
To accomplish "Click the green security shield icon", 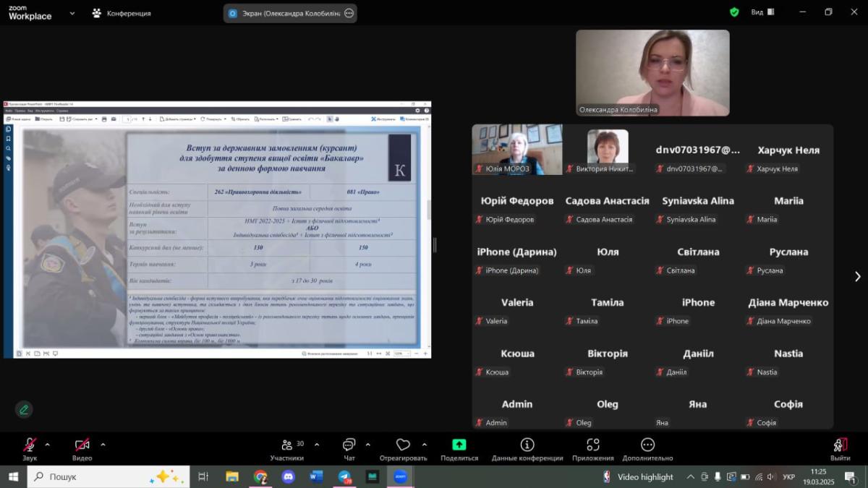I will [x=734, y=12].
